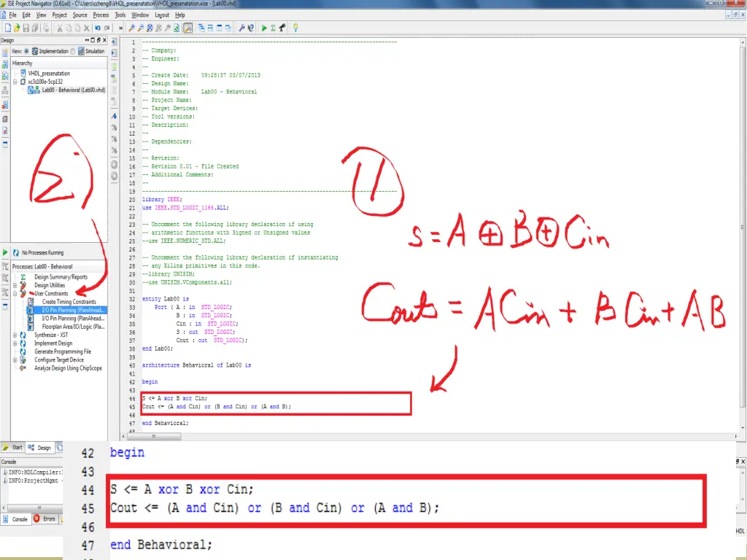Select Floorplan Area/IO/Logic process

point(73,327)
